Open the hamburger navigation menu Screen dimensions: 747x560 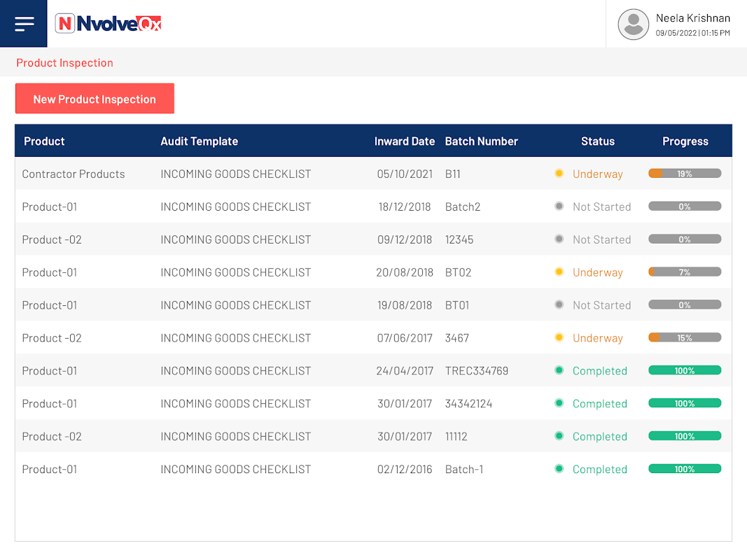pyautogui.click(x=24, y=23)
